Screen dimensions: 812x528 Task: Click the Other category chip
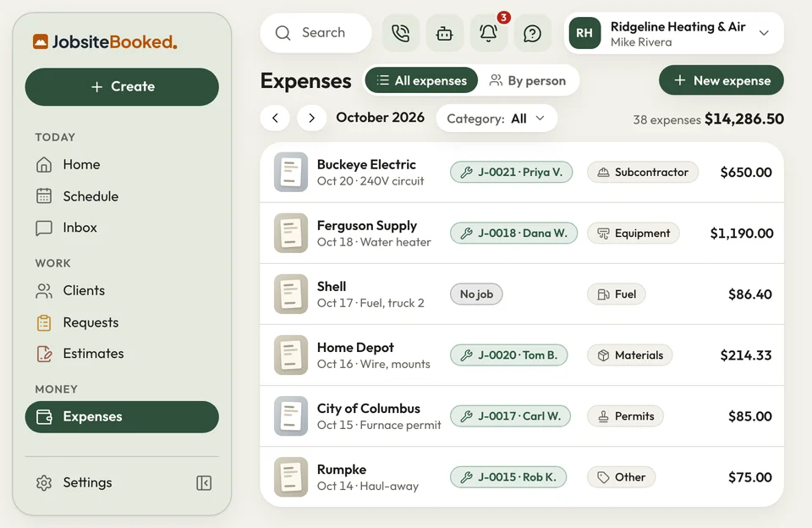(622, 476)
